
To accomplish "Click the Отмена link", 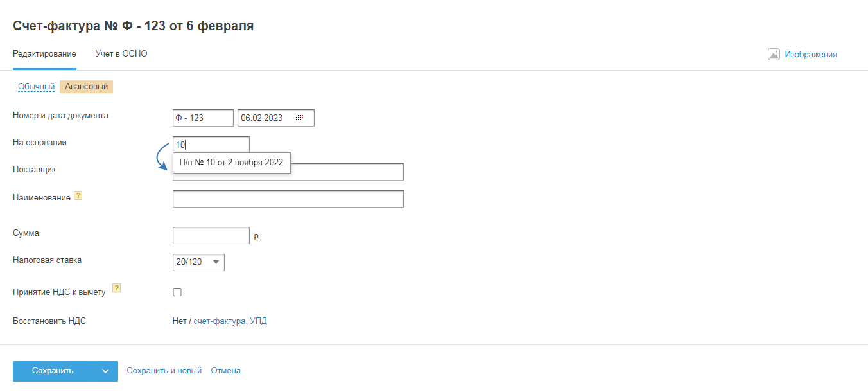I will click(x=225, y=371).
